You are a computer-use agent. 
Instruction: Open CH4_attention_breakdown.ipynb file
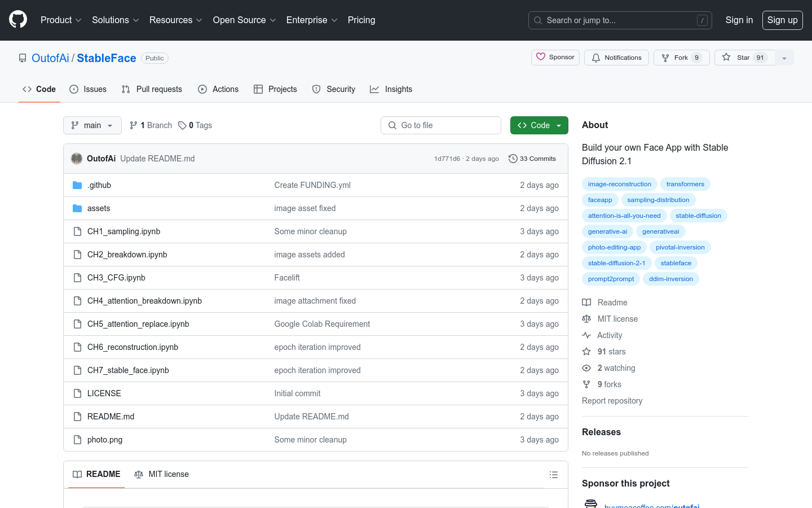144,301
